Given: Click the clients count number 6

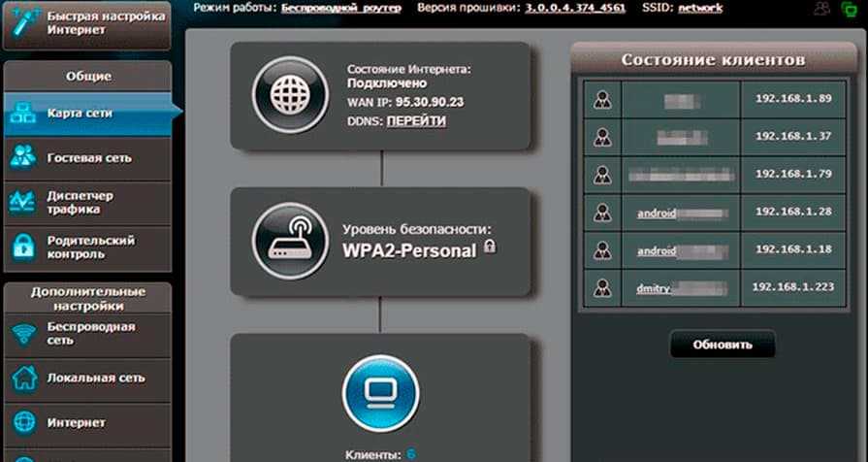Looking at the screenshot, I should pos(411,454).
